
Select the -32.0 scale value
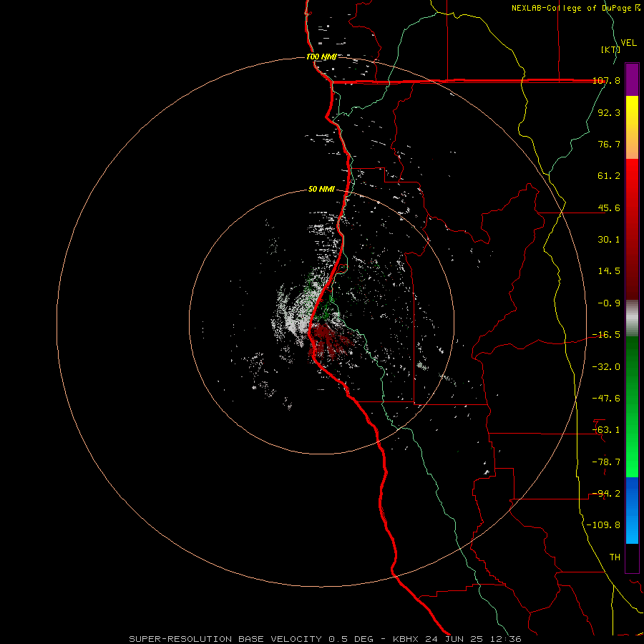point(606,367)
